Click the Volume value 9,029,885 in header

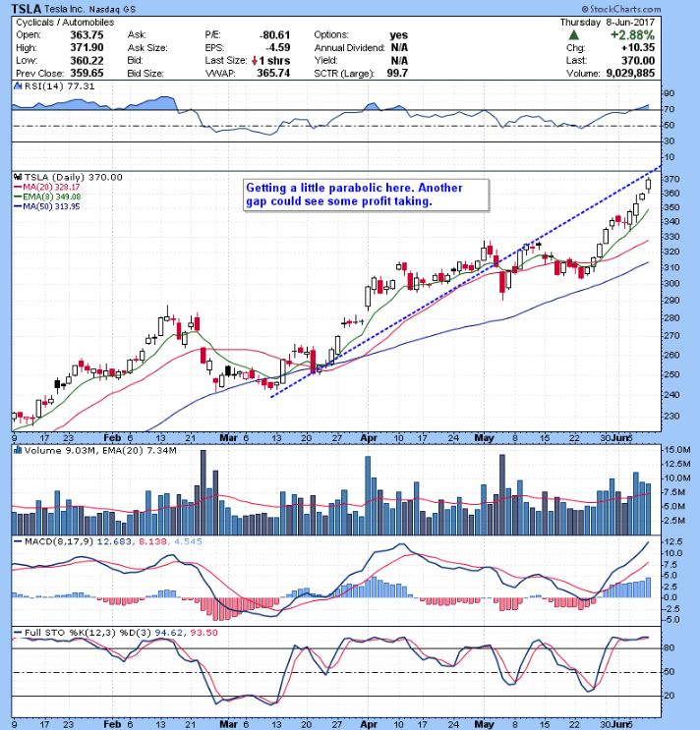653,72
